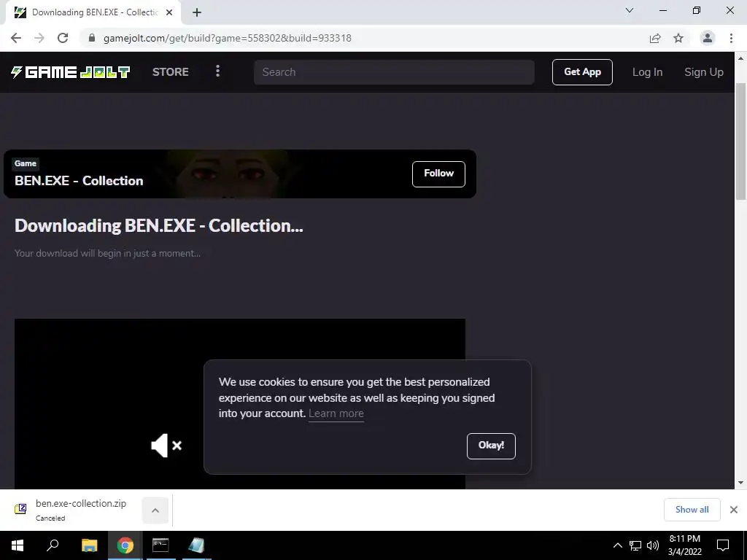
Task: Click into the Search field
Action: click(x=394, y=72)
